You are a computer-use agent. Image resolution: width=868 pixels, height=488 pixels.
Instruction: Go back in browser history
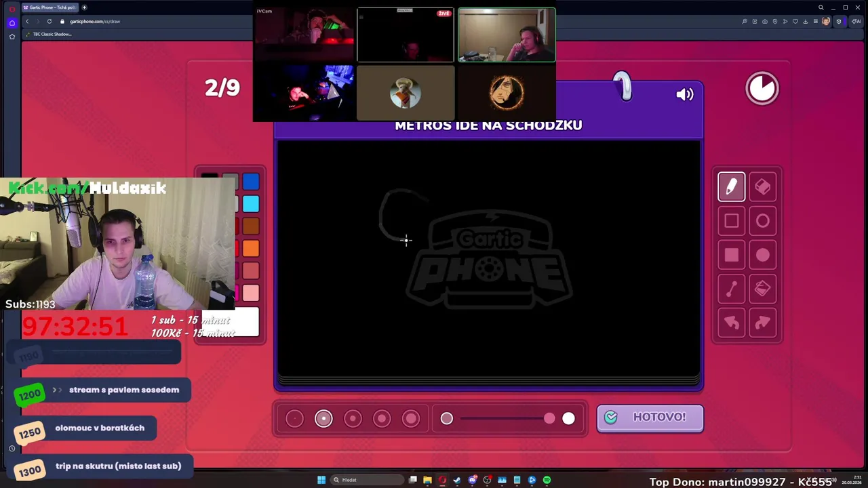27,21
